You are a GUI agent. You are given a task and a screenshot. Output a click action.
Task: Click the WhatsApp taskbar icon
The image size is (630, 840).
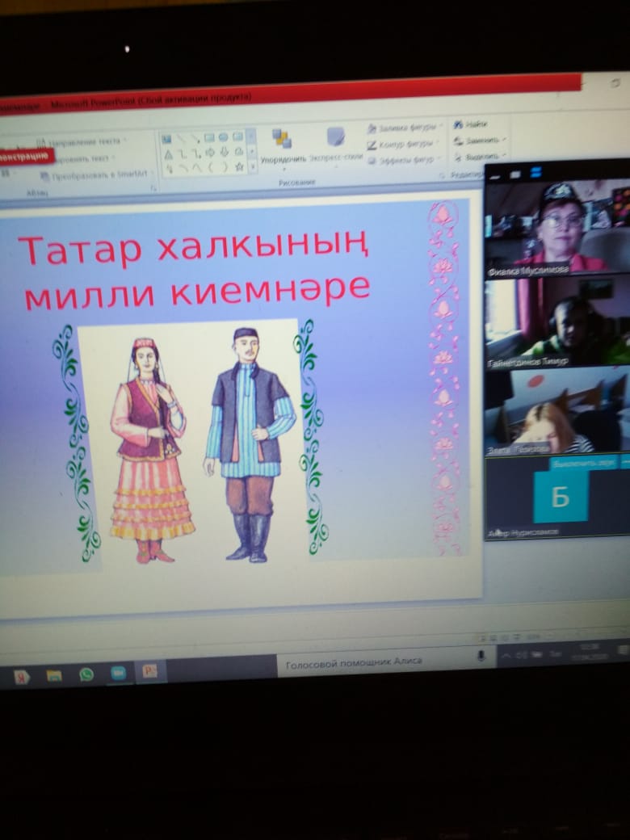[x=86, y=674]
